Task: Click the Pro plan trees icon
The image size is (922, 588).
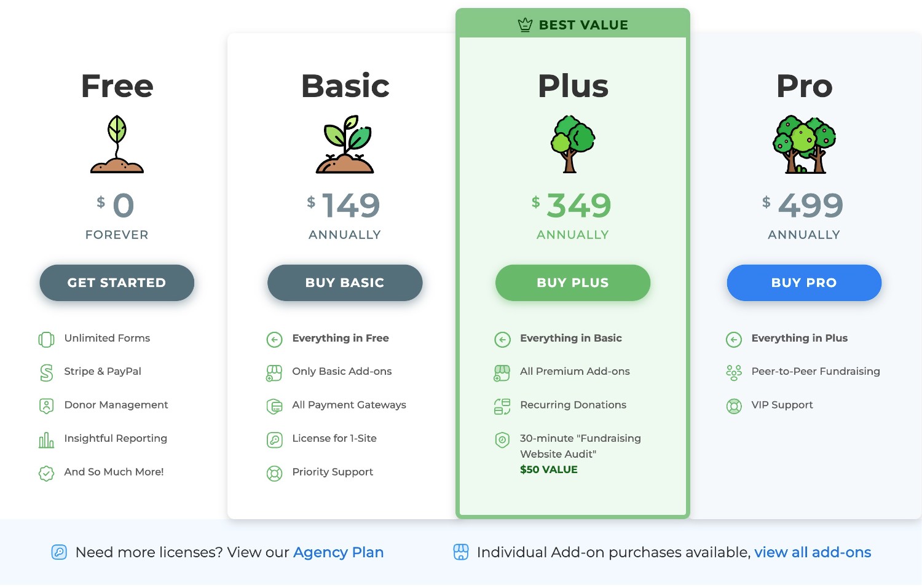Action: 804,144
